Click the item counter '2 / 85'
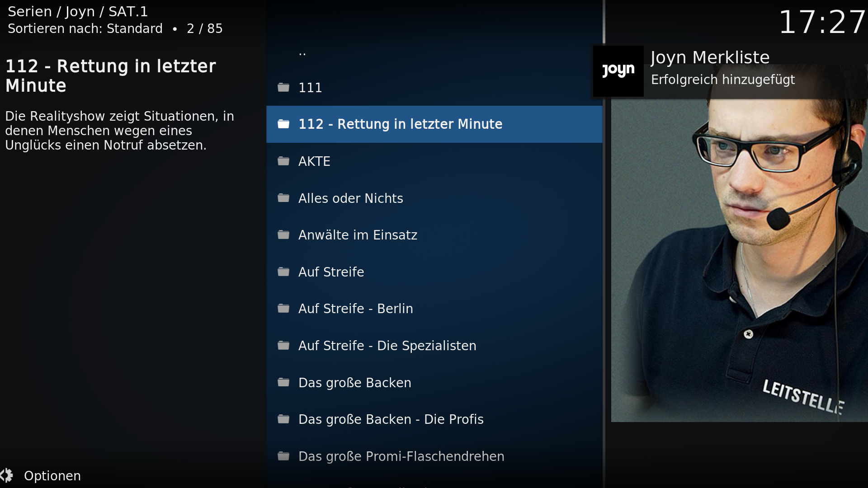The height and width of the screenshot is (488, 868). point(205,28)
